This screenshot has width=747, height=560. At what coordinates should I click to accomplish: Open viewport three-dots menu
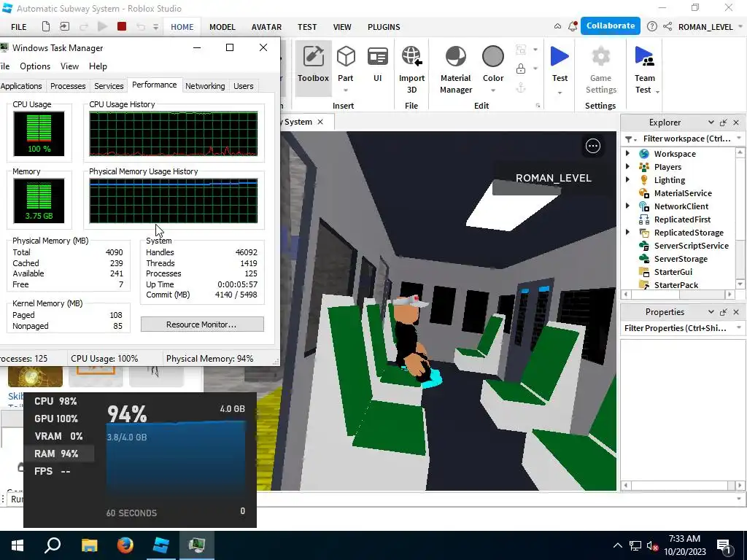pyautogui.click(x=592, y=146)
